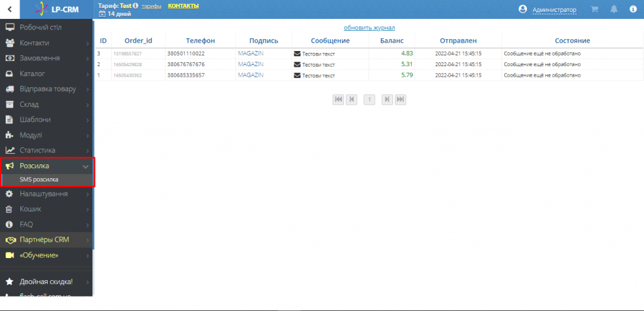Screen dimensions: 644x311
Task: Click the Модулі puzzle icon
Action: [9, 135]
